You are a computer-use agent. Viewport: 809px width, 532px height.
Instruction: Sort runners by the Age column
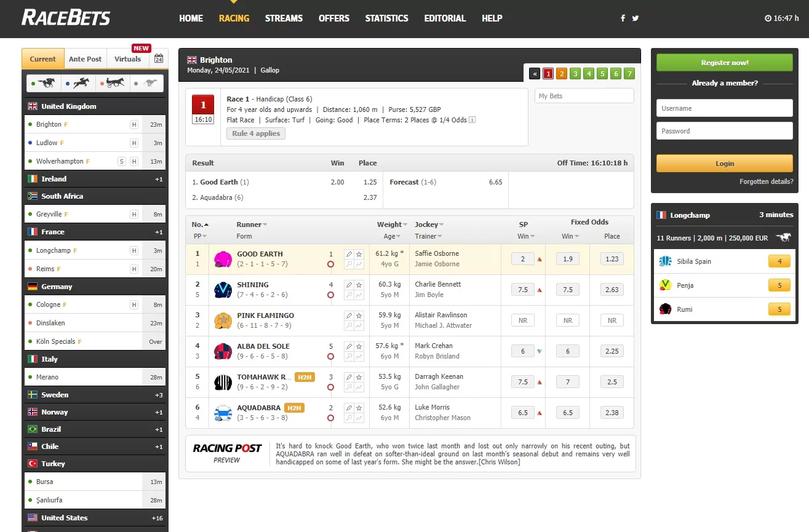pyautogui.click(x=392, y=236)
